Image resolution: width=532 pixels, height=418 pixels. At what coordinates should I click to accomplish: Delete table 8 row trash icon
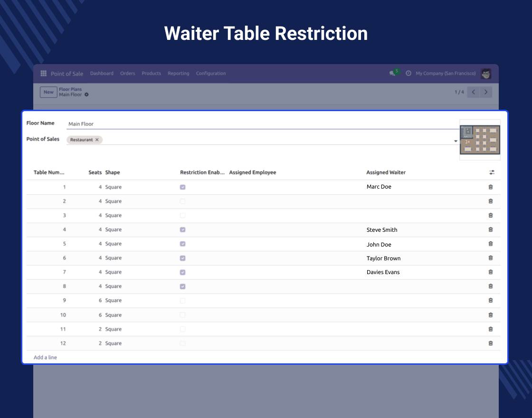pos(491,286)
